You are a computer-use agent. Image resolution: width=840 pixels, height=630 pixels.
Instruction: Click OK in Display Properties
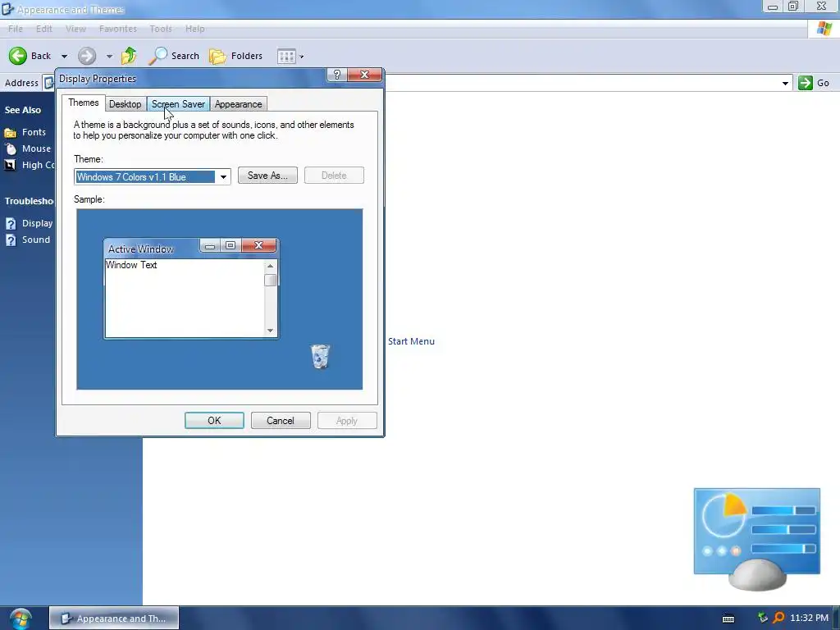pyautogui.click(x=214, y=421)
